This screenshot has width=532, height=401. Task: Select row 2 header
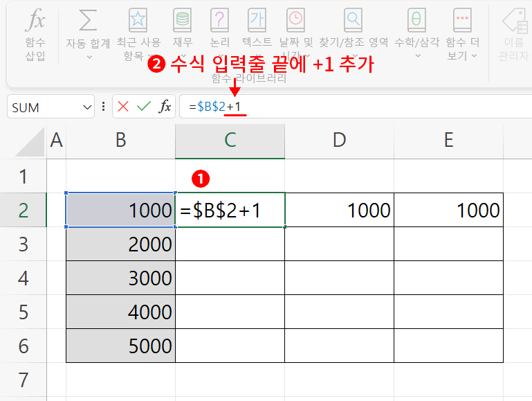click(x=23, y=210)
